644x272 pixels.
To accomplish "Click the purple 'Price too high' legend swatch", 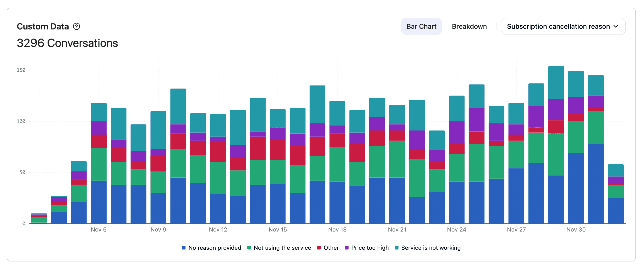I will pyautogui.click(x=346, y=248).
